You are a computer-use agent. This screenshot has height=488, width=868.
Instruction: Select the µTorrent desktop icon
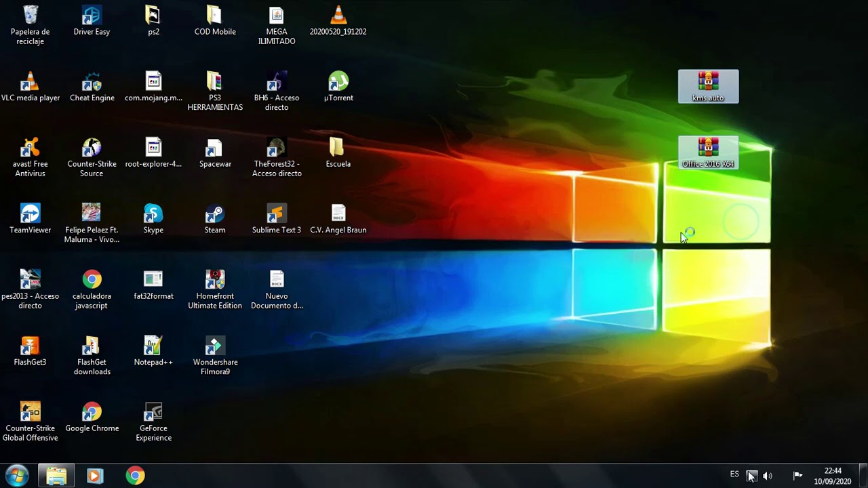pyautogui.click(x=338, y=86)
